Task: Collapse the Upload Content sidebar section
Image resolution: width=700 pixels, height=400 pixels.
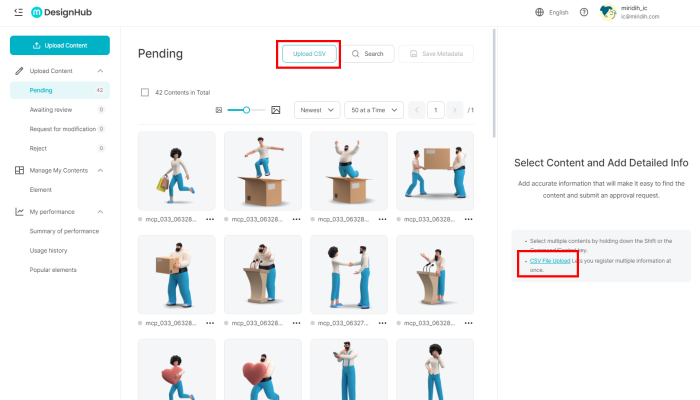Action: pos(99,71)
